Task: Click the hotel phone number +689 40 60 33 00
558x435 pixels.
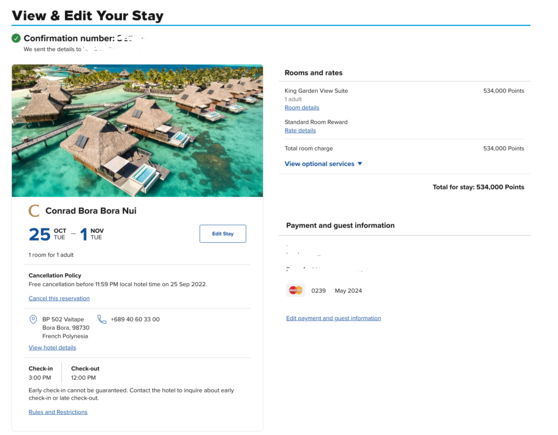Action: [135, 319]
